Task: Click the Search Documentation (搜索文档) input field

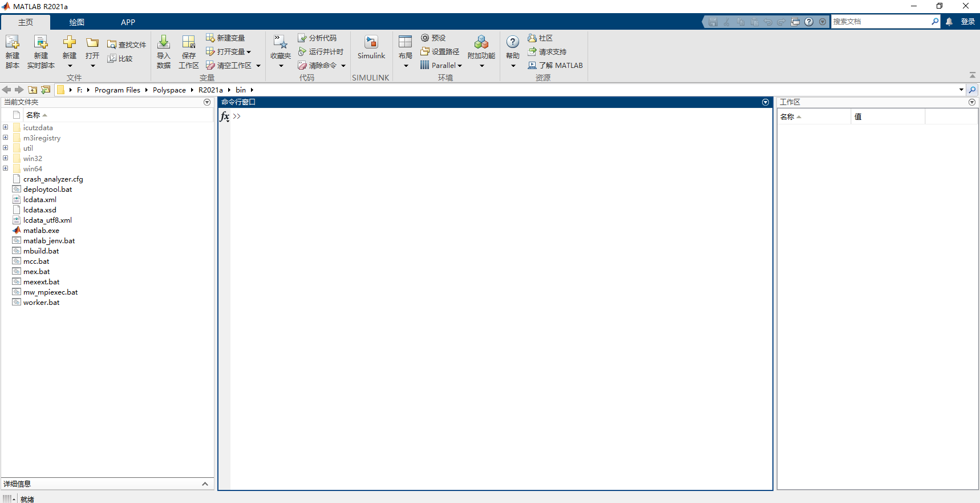Action: 880,22
